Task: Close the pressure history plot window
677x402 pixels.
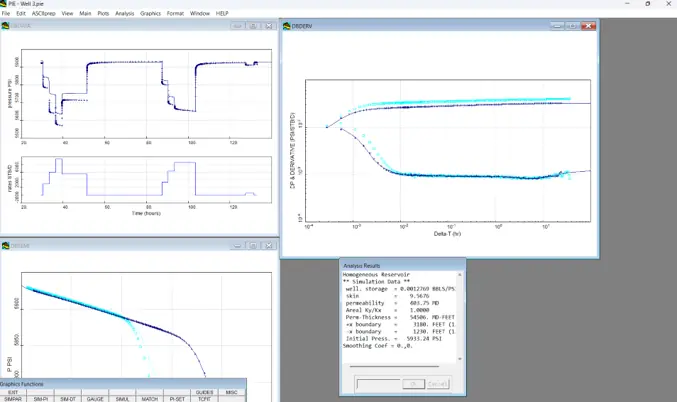Action: tap(269, 26)
